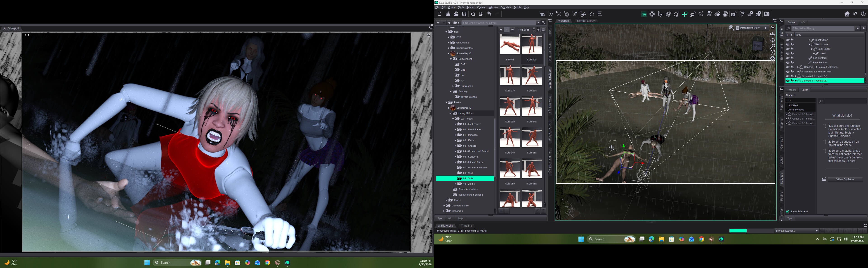
Task: Click the New scene document icon
Action: tap(439, 14)
